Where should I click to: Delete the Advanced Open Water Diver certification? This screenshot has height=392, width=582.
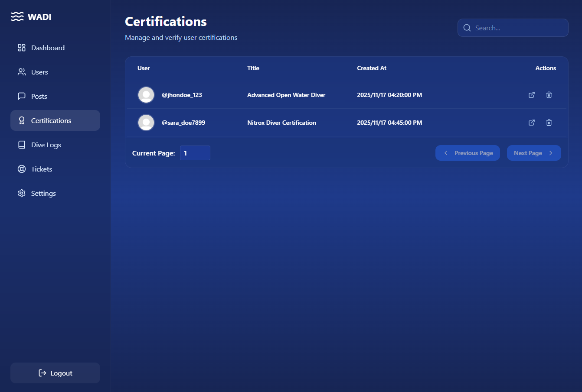549,95
